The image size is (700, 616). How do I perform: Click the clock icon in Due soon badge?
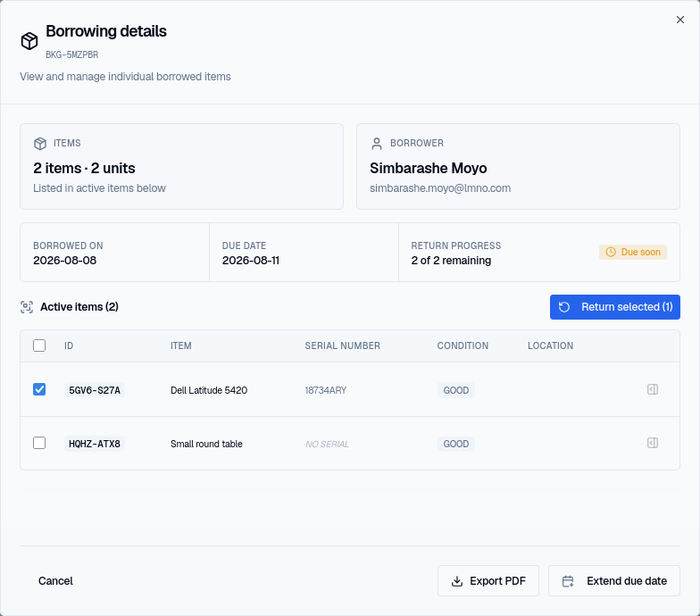(x=611, y=252)
